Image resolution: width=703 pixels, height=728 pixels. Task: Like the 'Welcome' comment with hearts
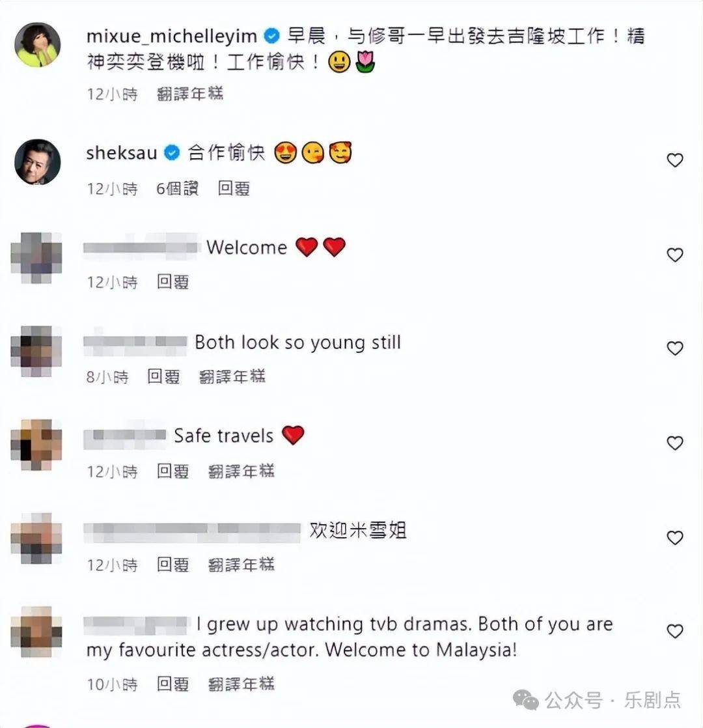[x=675, y=255]
